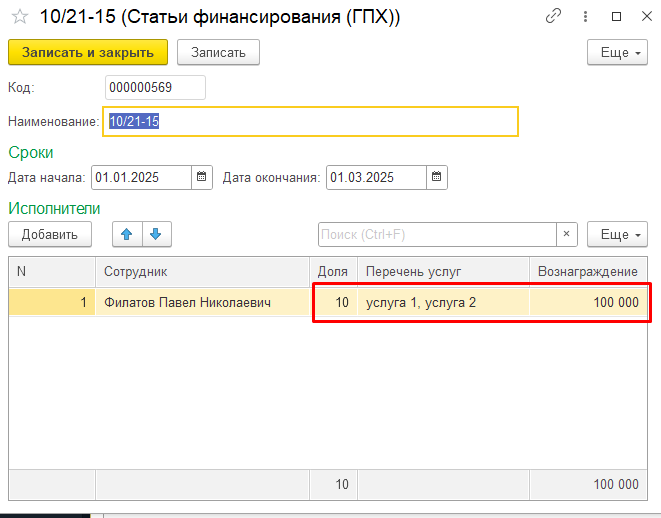Image resolution: width=661 pixels, height=518 pixels.
Task: Click the Доля cell with value 10
Action: click(333, 302)
